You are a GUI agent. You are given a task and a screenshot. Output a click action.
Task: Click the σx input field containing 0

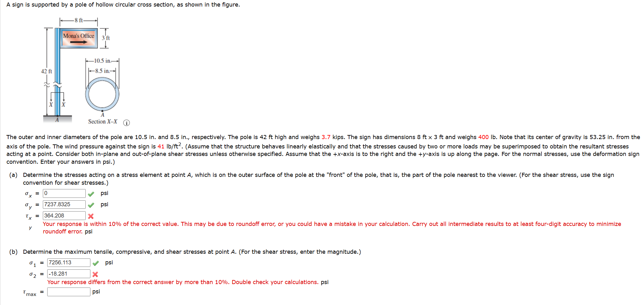64,193
